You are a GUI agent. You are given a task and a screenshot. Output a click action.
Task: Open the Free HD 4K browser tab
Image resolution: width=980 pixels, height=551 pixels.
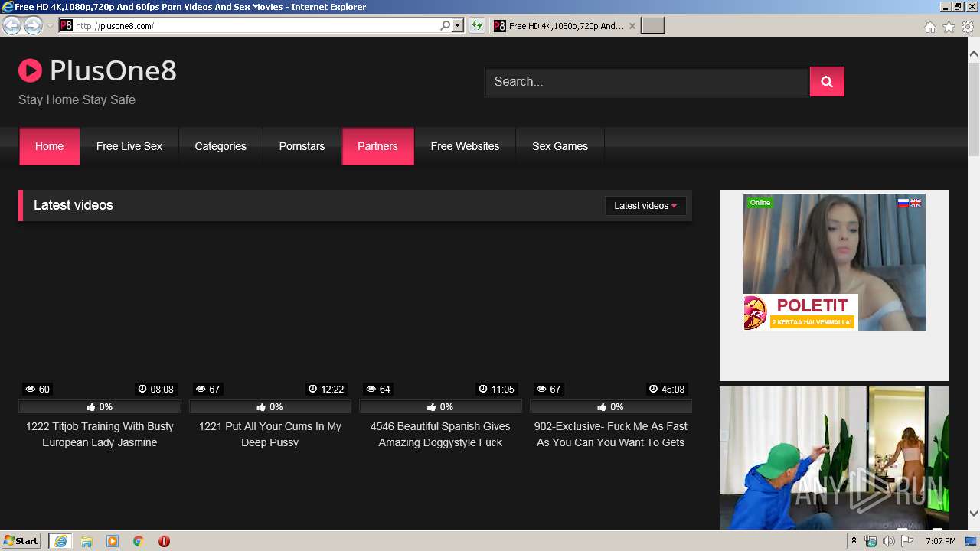click(x=564, y=26)
